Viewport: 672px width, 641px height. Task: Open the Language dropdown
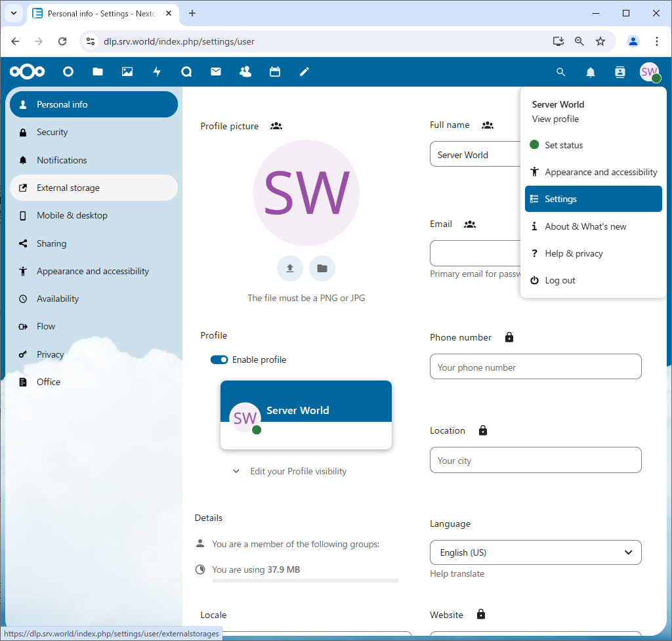coord(535,552)
